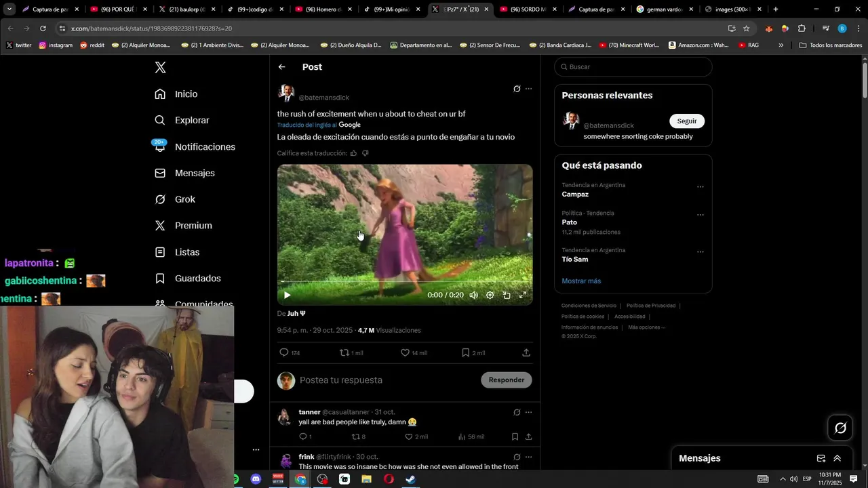Reply to the main post (174)

290,352
